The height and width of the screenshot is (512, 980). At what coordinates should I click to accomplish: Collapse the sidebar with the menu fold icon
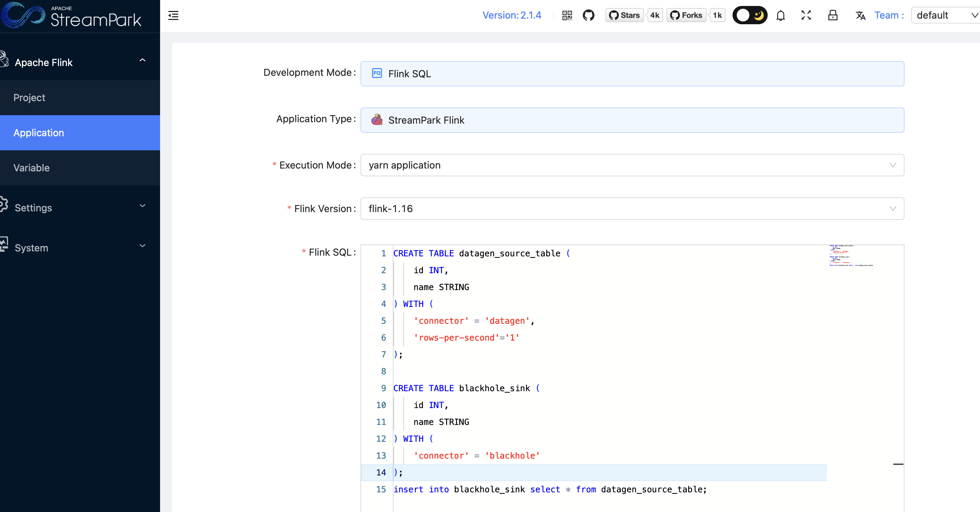(x=173, y=15)
